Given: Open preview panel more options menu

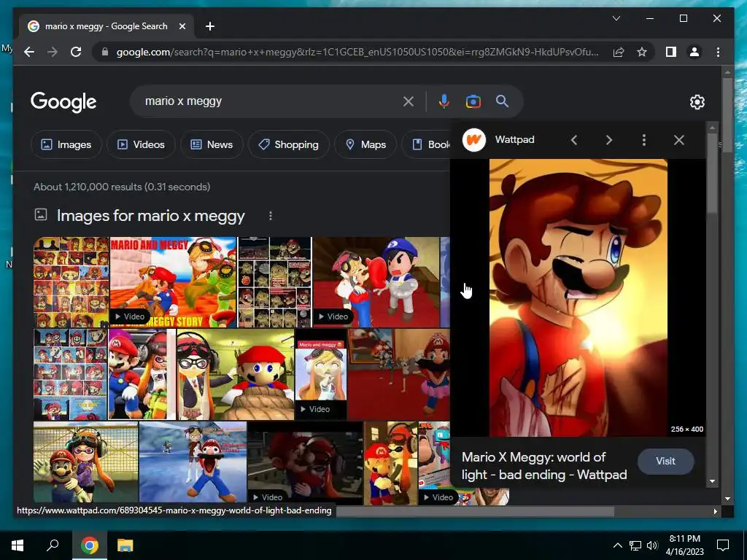Looking at the screenshot, I should (644, 140).
